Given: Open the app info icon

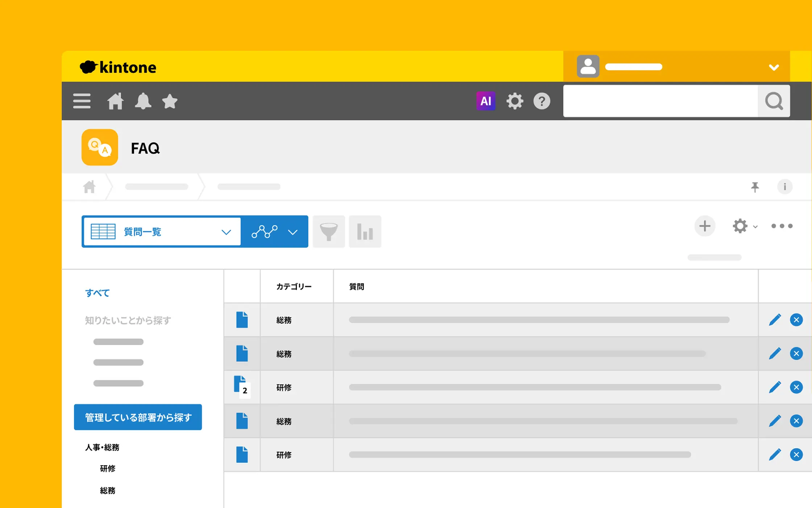Looking at the screenshot, I should click(x=784, y=187).
